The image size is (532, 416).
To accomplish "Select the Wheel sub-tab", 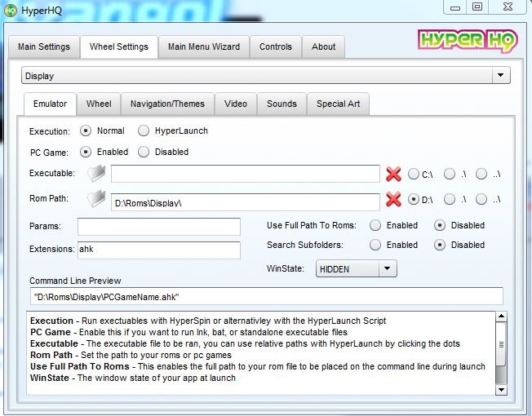I will coord(99,104).
